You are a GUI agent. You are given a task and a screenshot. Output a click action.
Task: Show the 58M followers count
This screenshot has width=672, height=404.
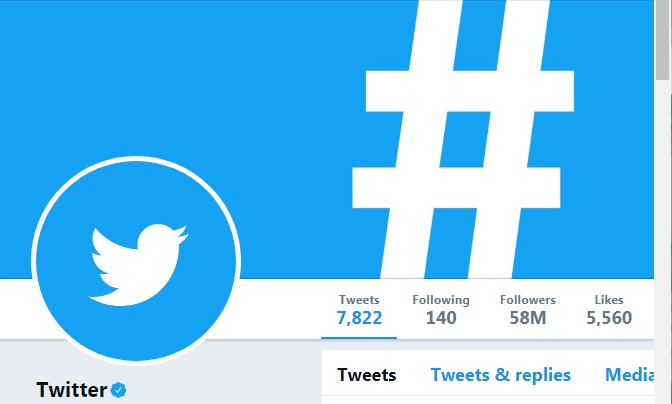tap(528, 318)
